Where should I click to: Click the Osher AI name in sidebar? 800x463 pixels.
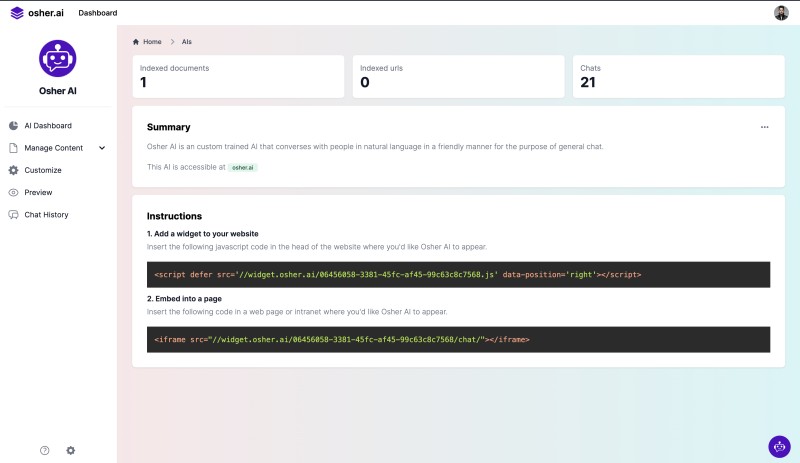click(58, 91)
